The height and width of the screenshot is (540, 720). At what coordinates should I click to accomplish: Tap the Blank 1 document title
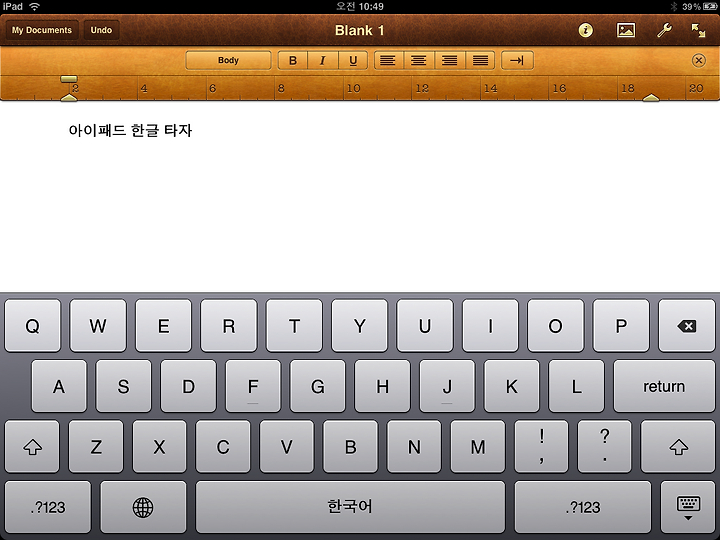click(359, 30)
